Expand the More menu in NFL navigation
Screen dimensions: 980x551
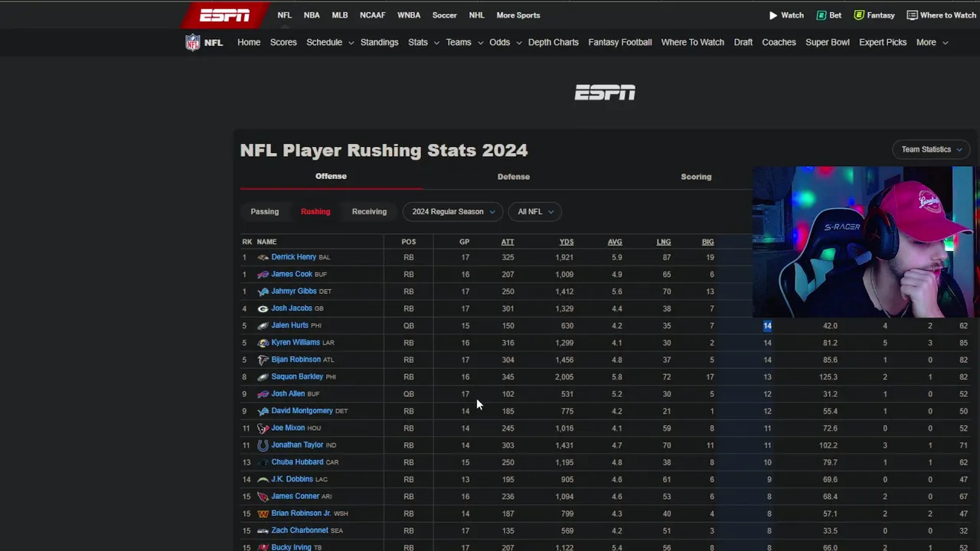point(932,42)
